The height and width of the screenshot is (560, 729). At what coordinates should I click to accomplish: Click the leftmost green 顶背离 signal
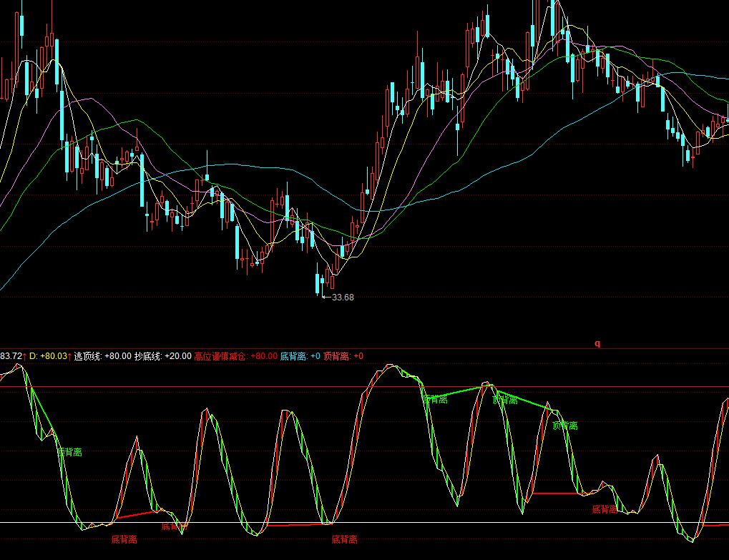coord(69,452)
